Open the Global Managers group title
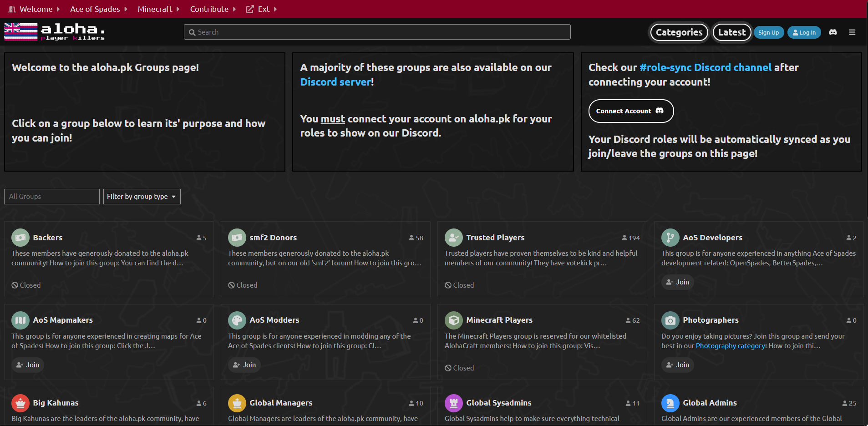The image size is (868, 426). pyautogui.click(x=281, y=403)
